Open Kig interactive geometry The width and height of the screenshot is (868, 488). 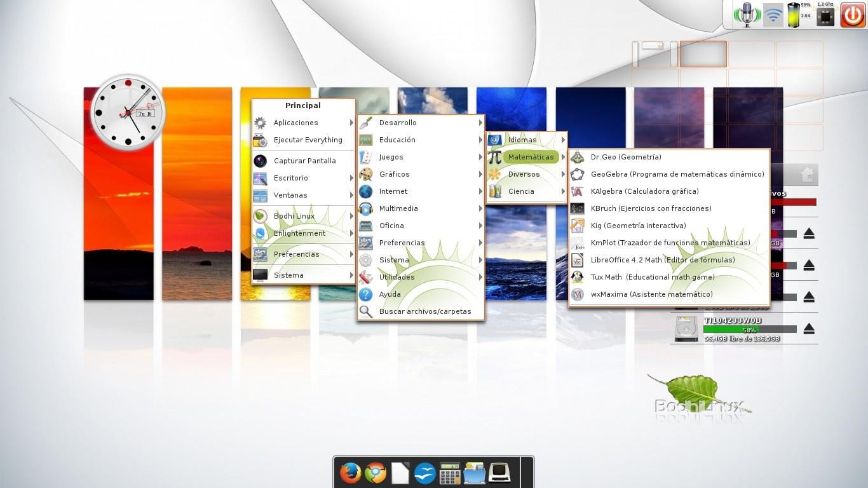click(x=669, y=226)
